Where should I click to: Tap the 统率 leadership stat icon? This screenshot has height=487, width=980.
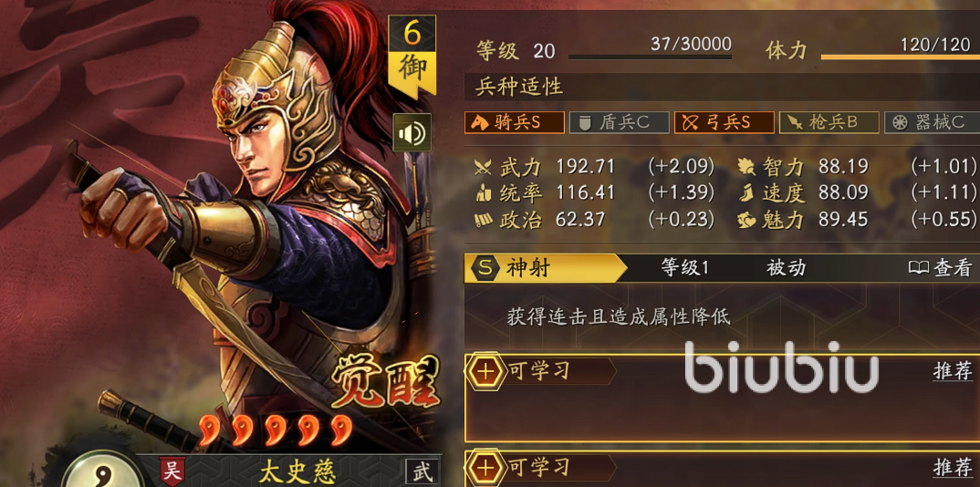[483, 193]
